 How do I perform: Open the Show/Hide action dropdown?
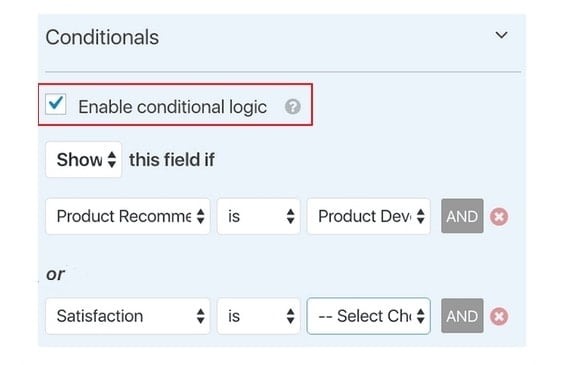[x=84, y=160]
